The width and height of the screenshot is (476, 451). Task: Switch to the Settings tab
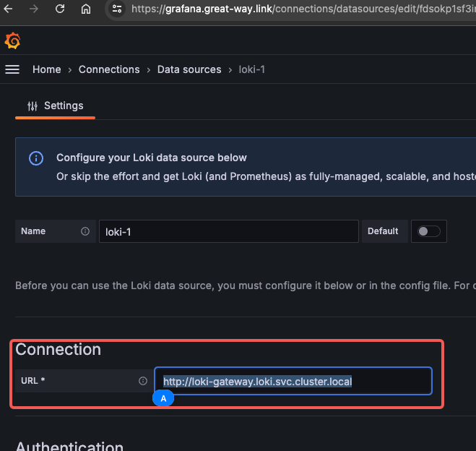(55, 106)
